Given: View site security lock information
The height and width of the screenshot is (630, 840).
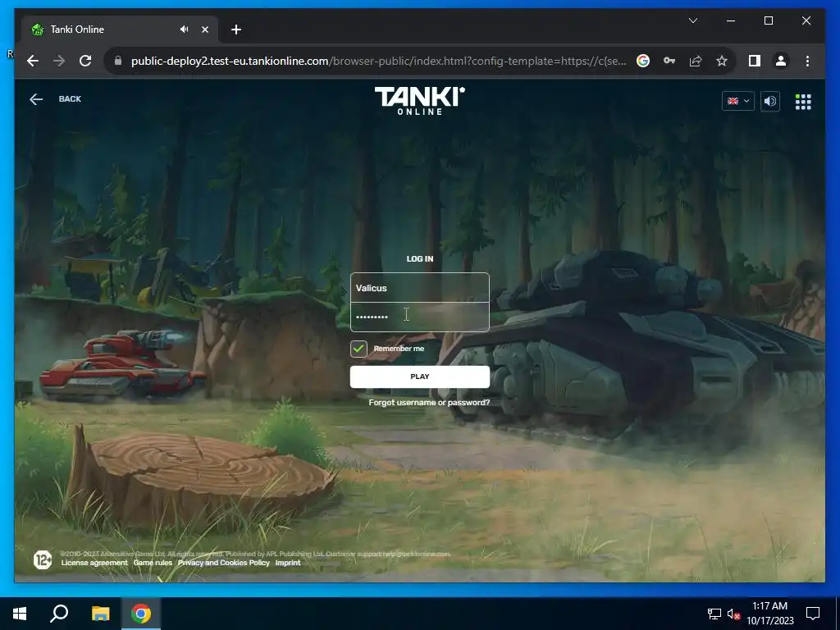Looking at the screenshot, I should click(118, 61).
